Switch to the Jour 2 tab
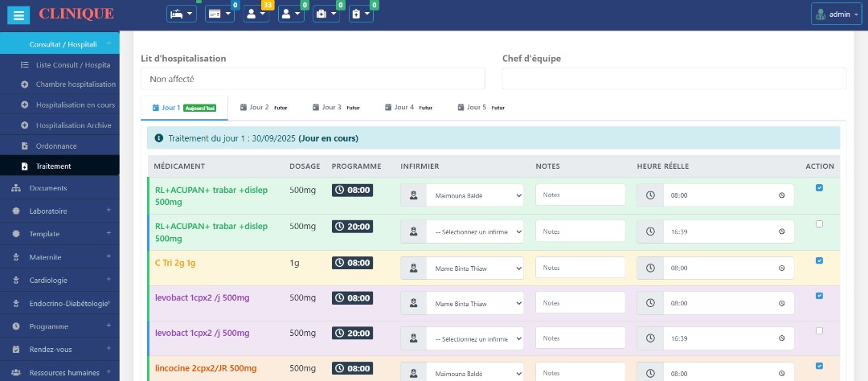 (x=263, y=107)
